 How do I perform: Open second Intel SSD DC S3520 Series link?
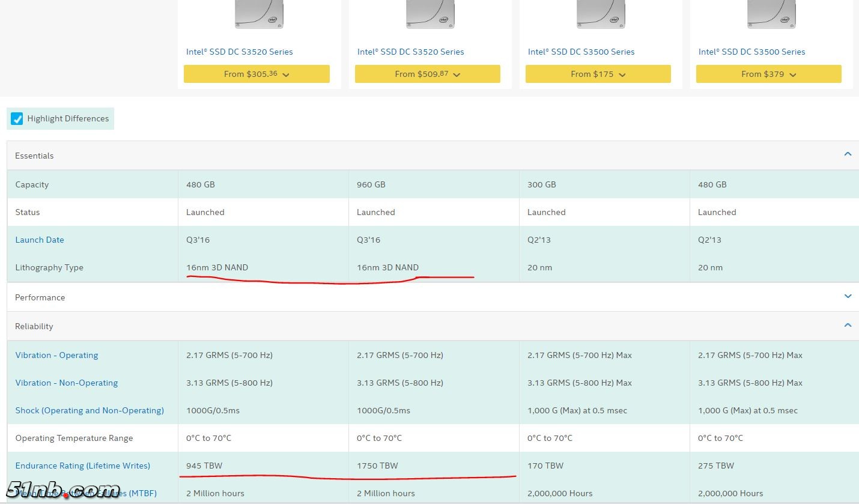(x=411, y=52)
